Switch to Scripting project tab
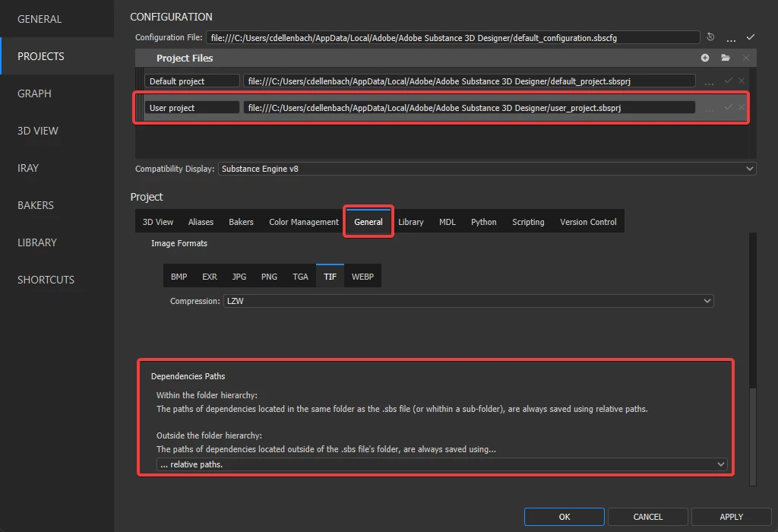 (528, 222)
